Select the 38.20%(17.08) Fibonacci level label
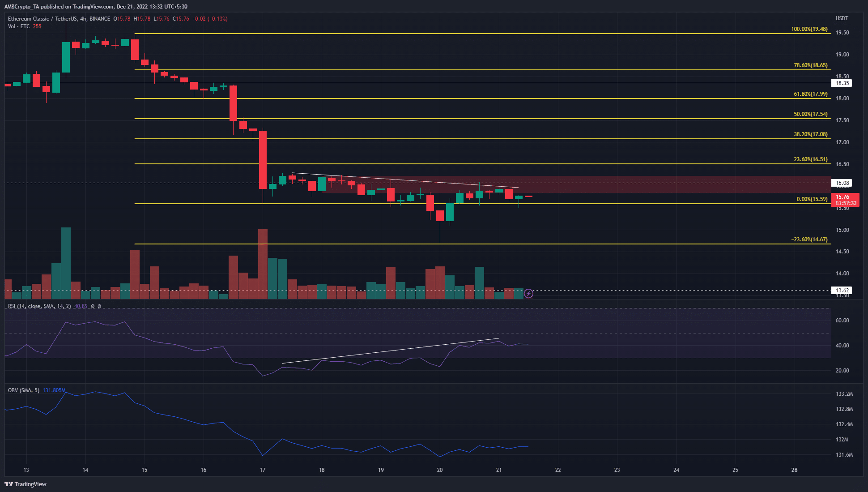Screen dimensions: 868x492 [x=811, y=134]
